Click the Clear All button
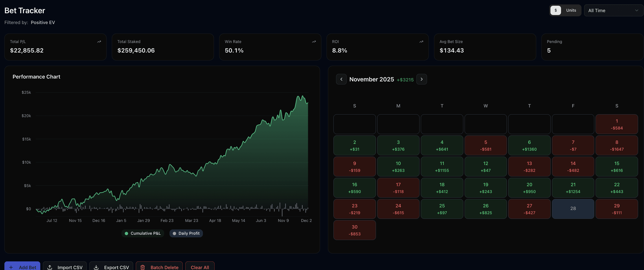 [x=200, y=266]
